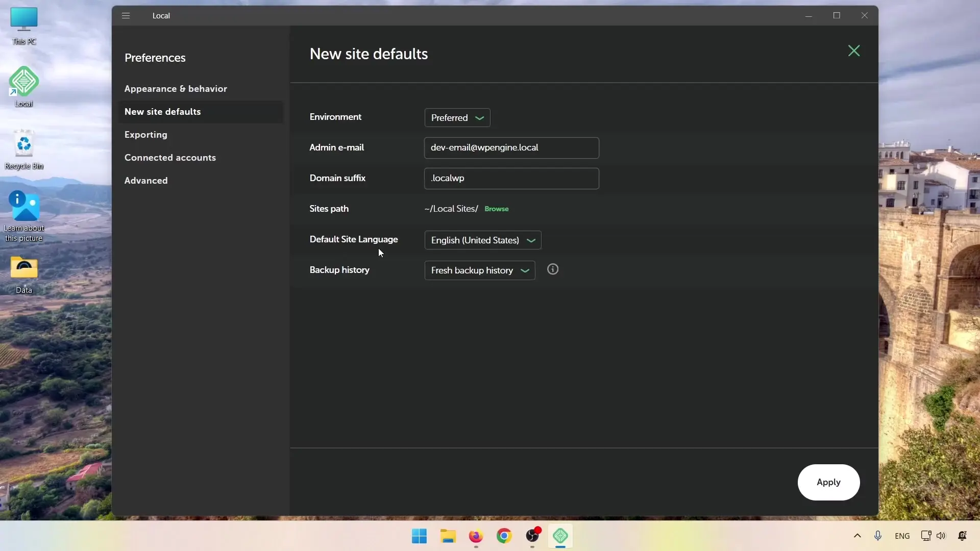Click the volume icon in system tray
This screenshot has height=551, width=980.
(x=941, y=536)
